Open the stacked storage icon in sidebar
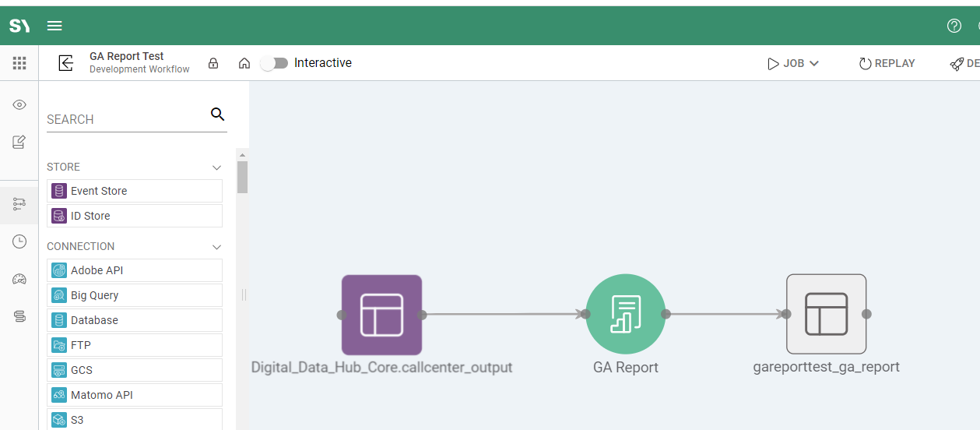The width and height of the screenshot is (980, 430). click(19, 316)
